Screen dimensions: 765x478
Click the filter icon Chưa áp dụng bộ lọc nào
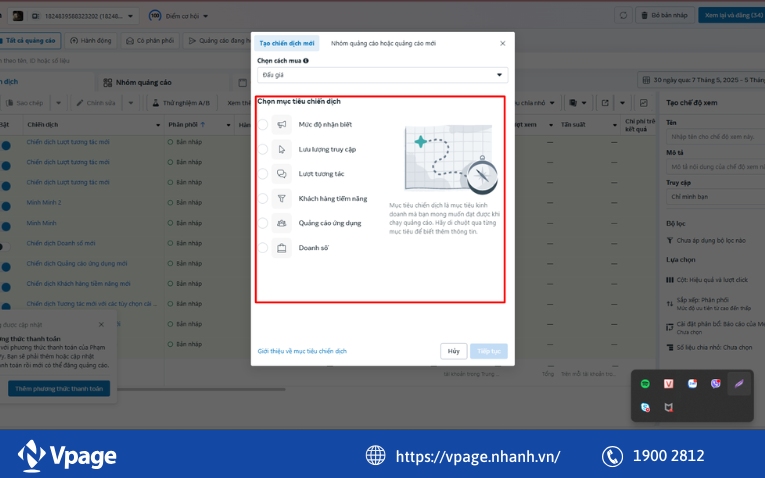(x=670, y=240)
